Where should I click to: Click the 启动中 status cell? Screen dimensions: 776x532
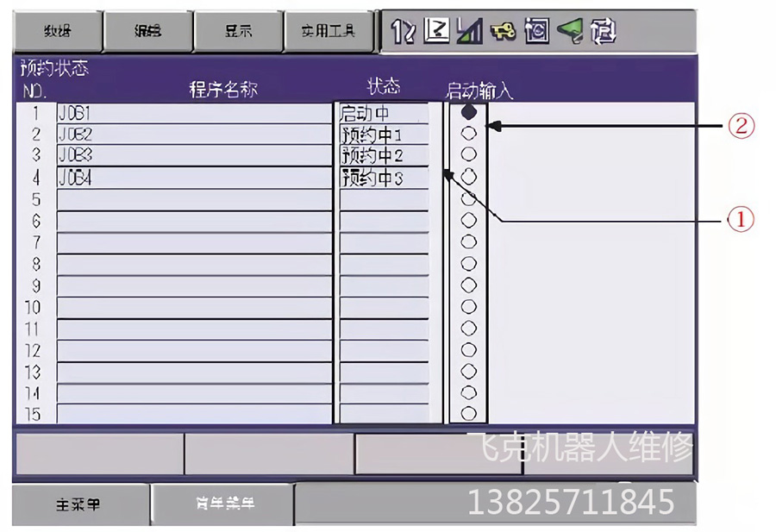pyautogui.click(x=384, y=113)
